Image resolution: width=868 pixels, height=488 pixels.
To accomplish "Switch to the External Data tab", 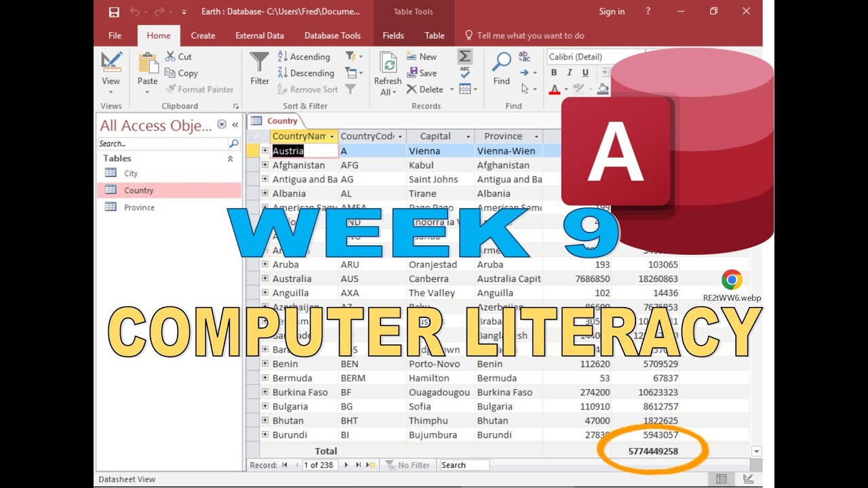I will (x=260, y=35).
